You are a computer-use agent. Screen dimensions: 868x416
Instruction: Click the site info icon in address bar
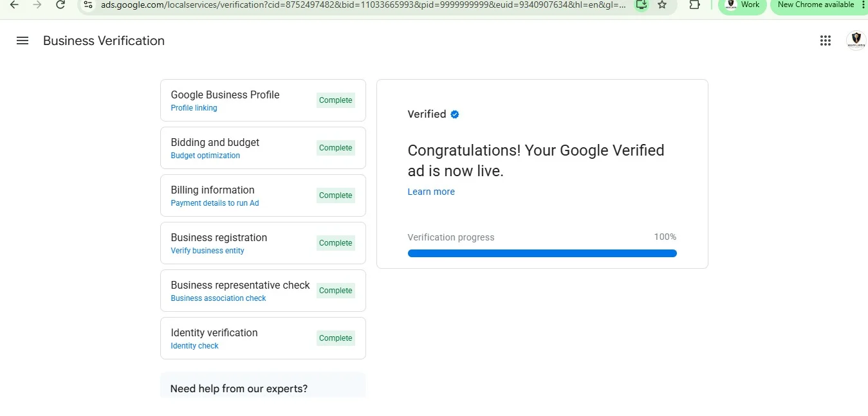(89, 5)
